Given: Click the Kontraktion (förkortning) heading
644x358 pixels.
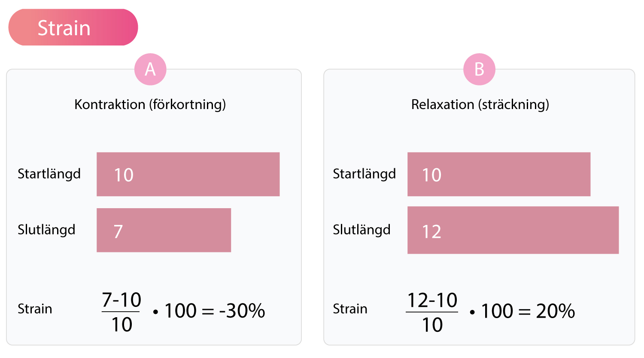Looking at the screenshot, I should (x=150, y=104).
